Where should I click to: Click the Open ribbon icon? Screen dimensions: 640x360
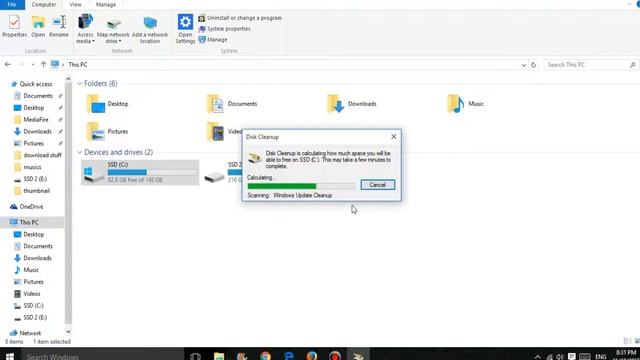click(38, 26)
